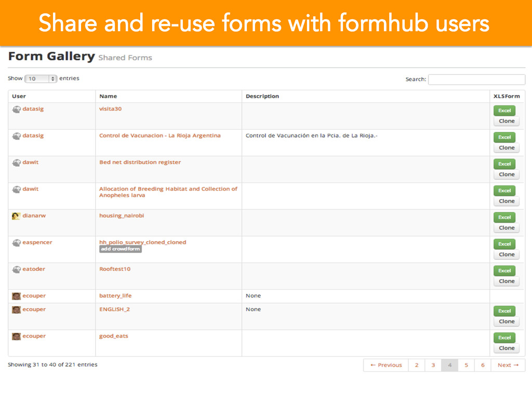Viewport: 532px width, 399px height.
Task: Open Allocation of Breeding Habitat form link
Action: click(x=168, y=192)
